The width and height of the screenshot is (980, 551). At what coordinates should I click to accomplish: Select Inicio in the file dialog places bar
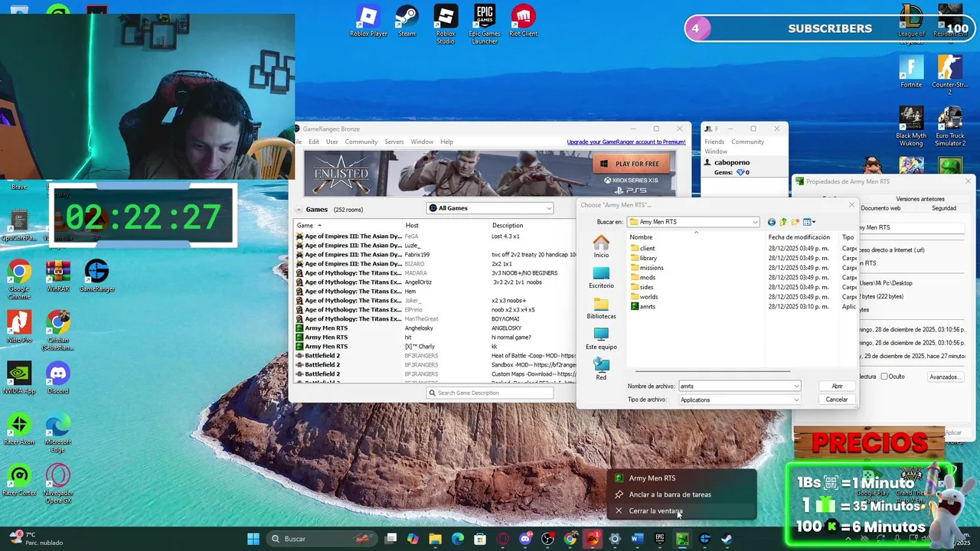(601, 246)
